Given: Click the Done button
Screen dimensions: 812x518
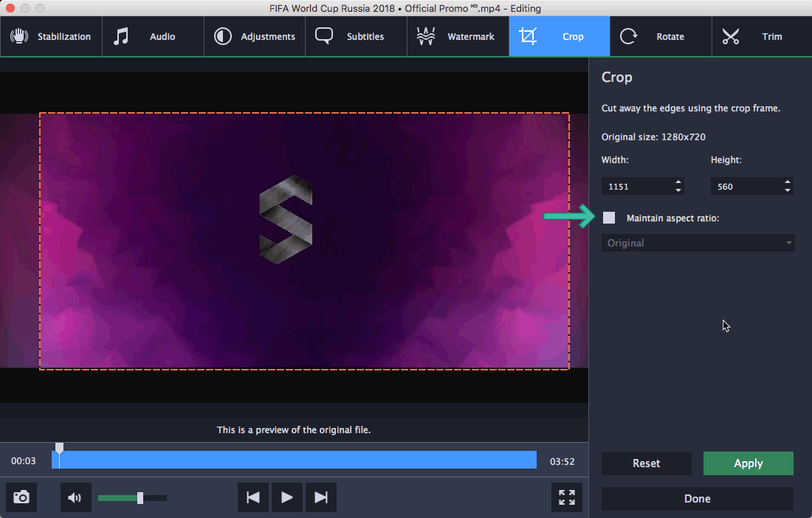Looking at the screenshot, I should (x=698, y=498).
